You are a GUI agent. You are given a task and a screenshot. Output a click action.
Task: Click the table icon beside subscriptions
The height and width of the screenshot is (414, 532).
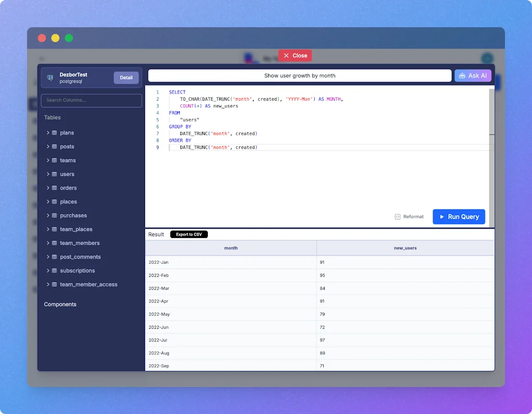point(54,271)
